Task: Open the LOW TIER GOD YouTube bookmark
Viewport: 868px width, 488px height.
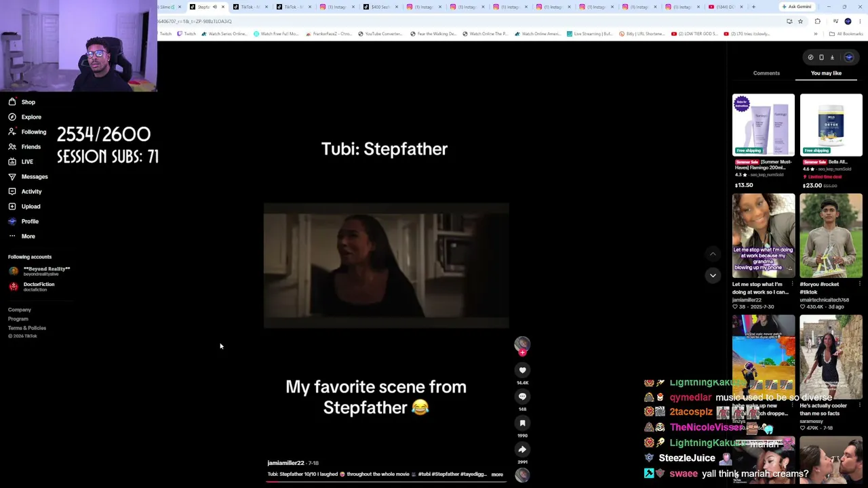Action: (x=695, y=34)
